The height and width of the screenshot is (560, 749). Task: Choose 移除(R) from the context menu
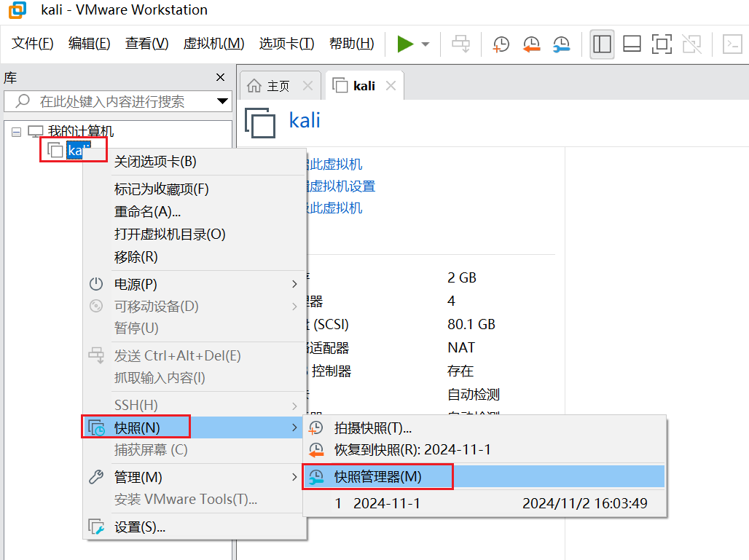(x=195, y=257)
